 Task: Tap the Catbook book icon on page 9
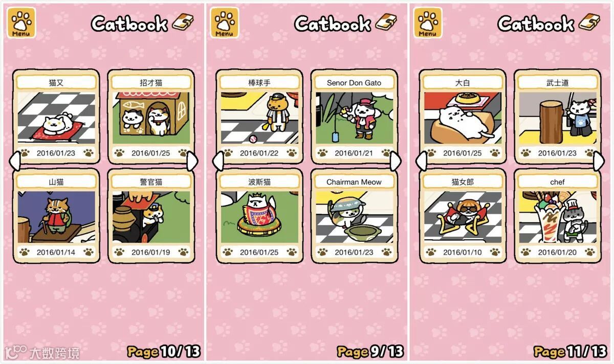[x=386, y=22]
